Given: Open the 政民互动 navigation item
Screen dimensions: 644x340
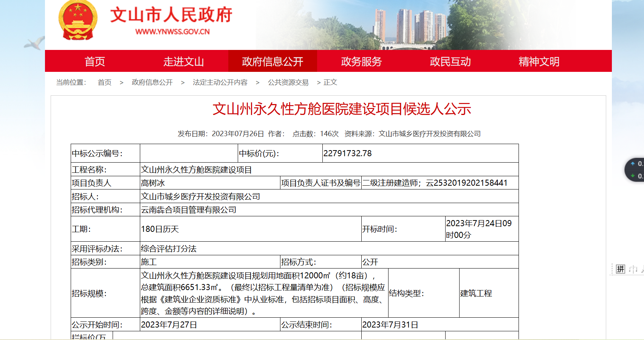Looking at the screenshot, I should point(450,61).
